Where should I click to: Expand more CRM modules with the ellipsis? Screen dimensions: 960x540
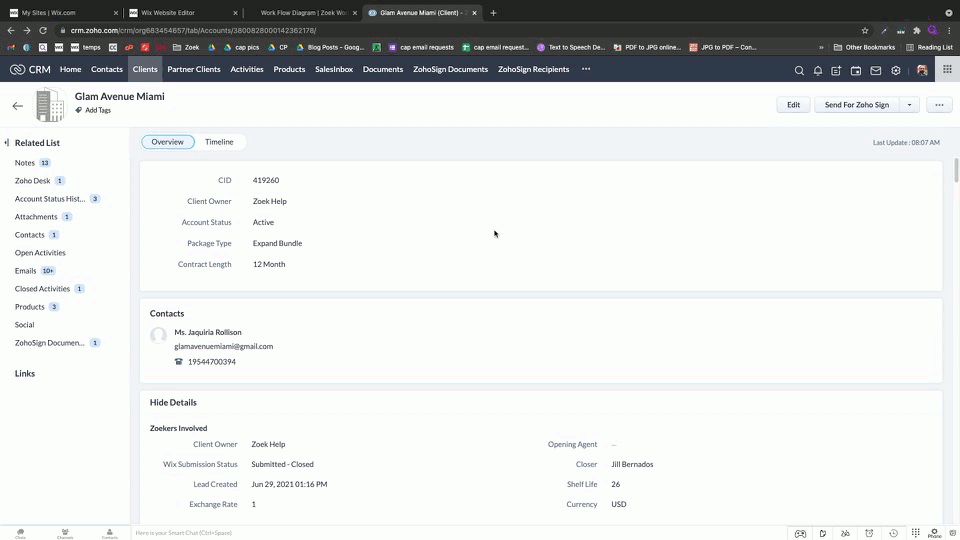tap(586, 69)
